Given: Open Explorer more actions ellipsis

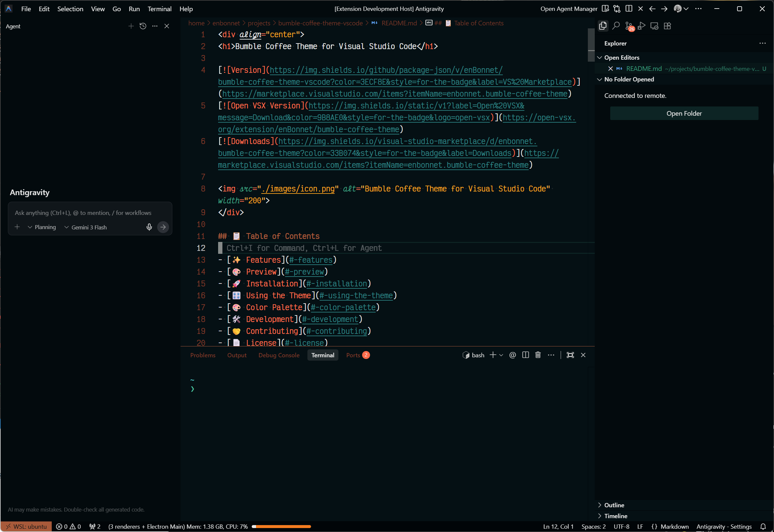Looking at the screenshot, I should coord(762,43).
